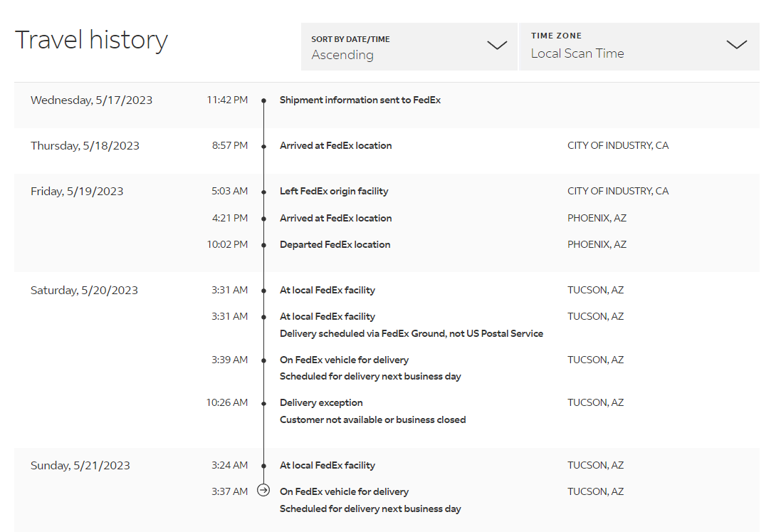Screen dimensions: 781x532
Task: Click the chevron beside Local Scan Time
Action: pos(736,45)
